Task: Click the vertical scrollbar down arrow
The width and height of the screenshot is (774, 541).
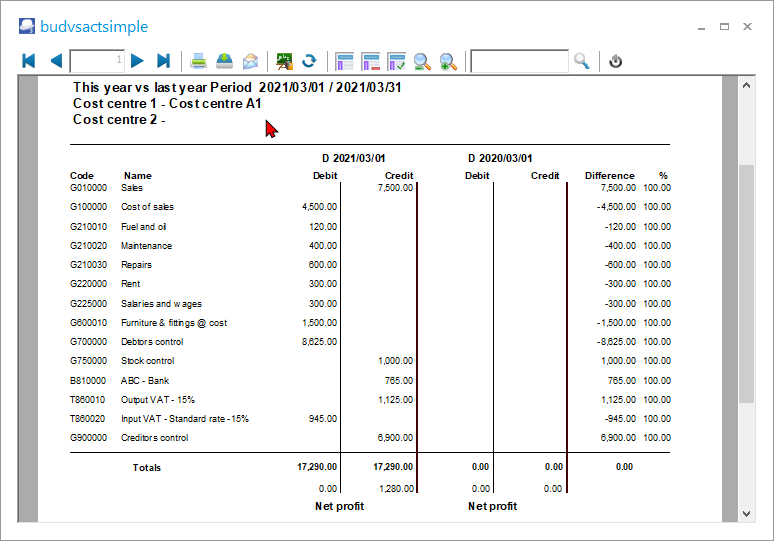Action: pos(746,513)
